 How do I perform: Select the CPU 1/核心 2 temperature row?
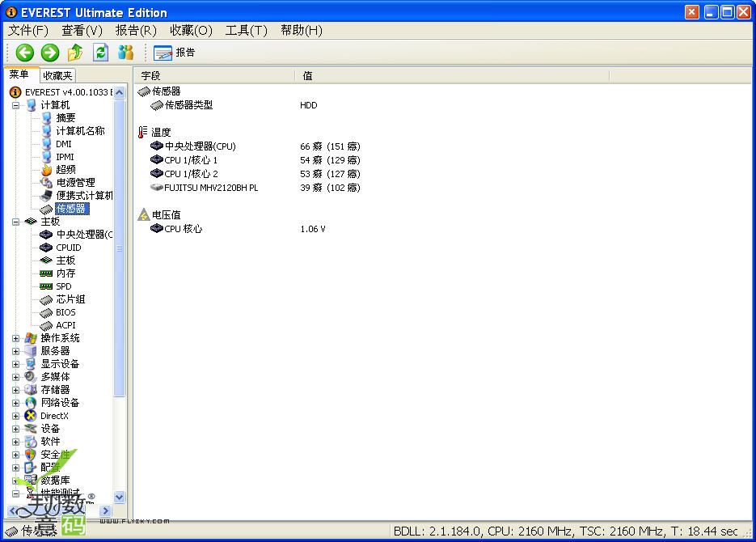click(x=256, y=174)
